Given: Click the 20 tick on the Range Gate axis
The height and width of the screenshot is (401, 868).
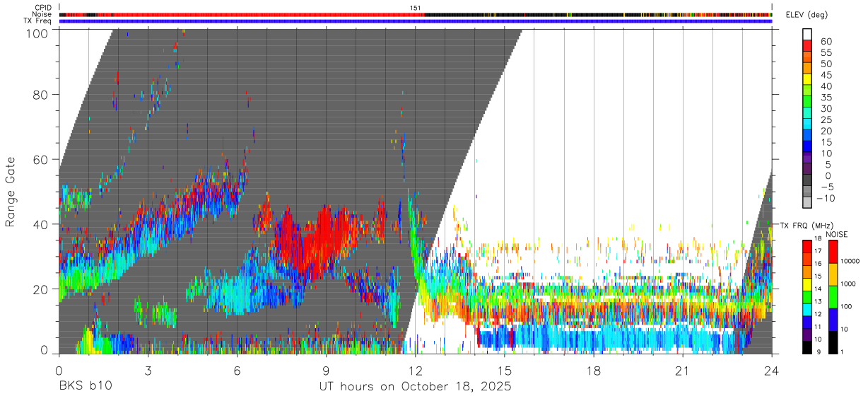Looking at the screenshot, I should click(41, 289).
